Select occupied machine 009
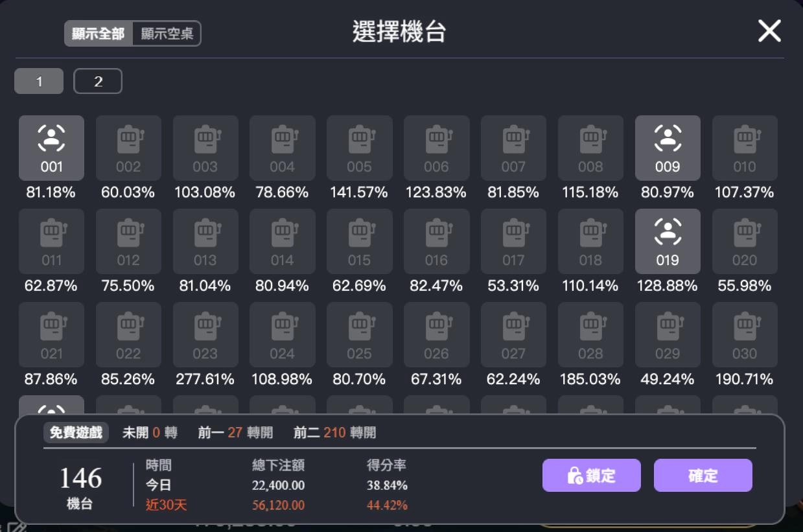Image resolution: width=803 pixels, height=532 pixels. point(668,148)
